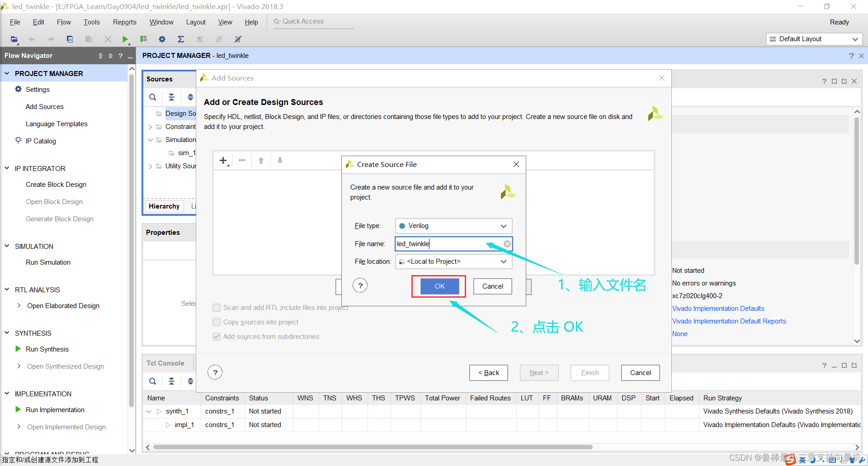This screenshot has width=868, height=466.
Task: Click collapse all icon in Sources panel
Action: pyautogui.click(x=171, y=97)
